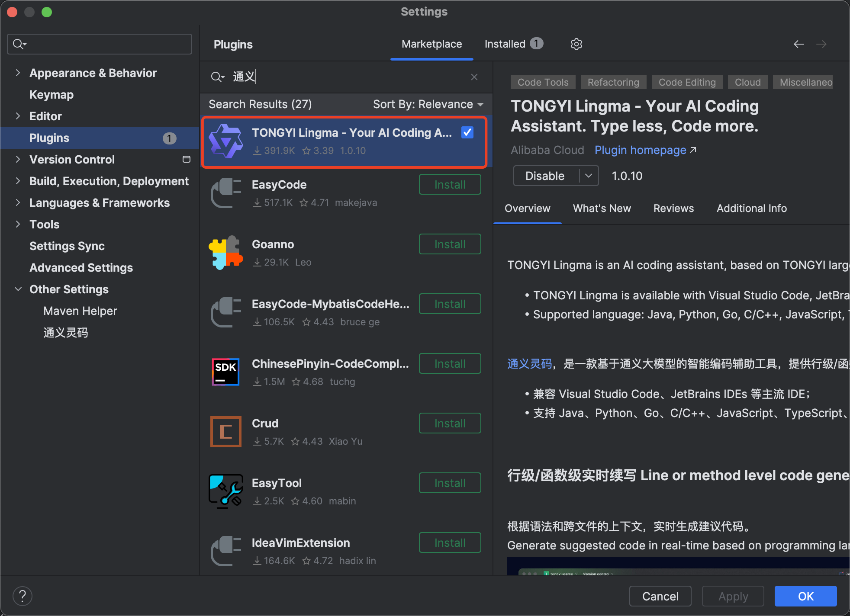This screenshot has width=850, height=616.
Task: Install the EasyCode-MybatisCodeHelper plugin
Action: [450, 304]
